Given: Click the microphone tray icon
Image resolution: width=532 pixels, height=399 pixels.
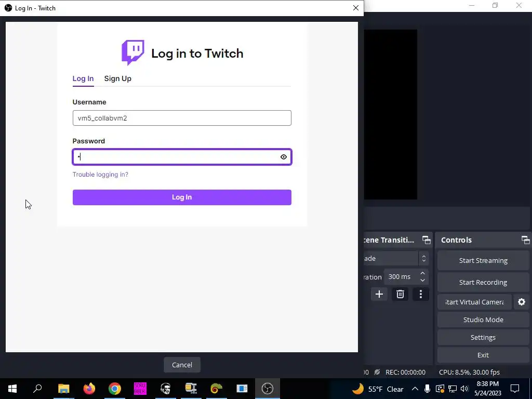Looking at the screenshot, I should tap(427, 389).
